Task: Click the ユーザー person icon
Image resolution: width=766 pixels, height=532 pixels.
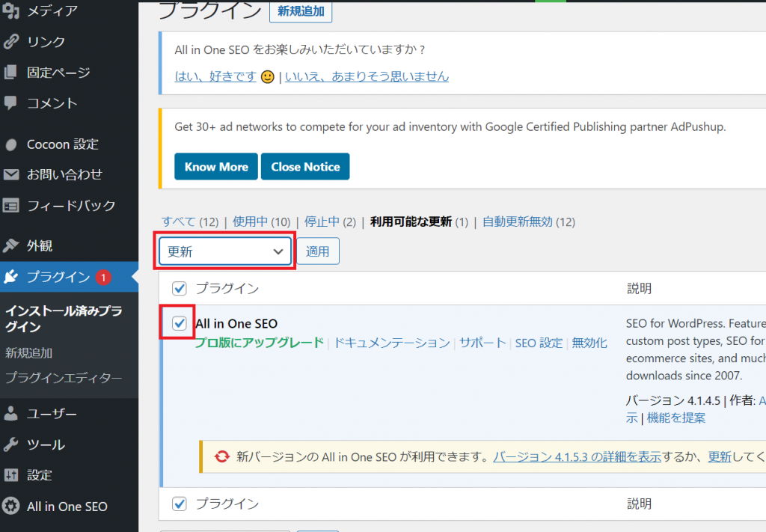Action: coord(10,414)
